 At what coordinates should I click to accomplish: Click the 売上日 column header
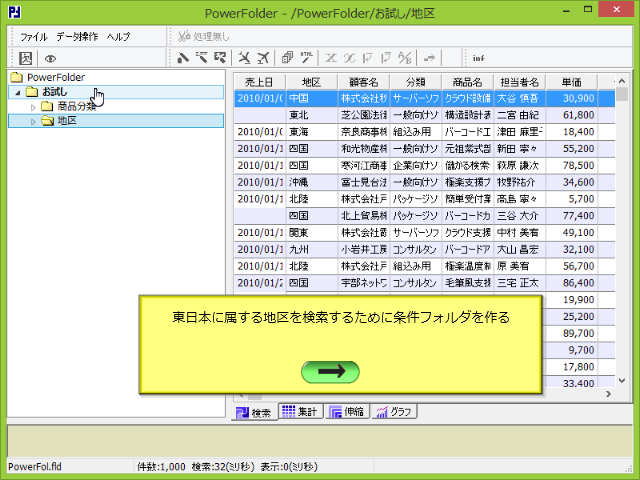(x=259, y=82)
